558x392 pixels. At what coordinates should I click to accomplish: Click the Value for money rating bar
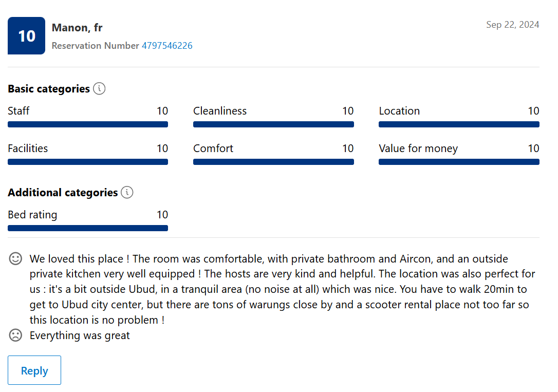coord(459,162)
